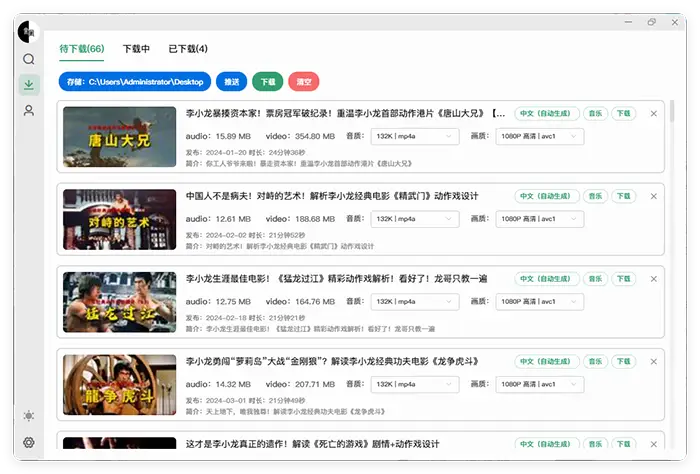Viewport: 700px width, 474px height.
Task: Open the user account sidebar icon
Action: (x=29, y=110)
